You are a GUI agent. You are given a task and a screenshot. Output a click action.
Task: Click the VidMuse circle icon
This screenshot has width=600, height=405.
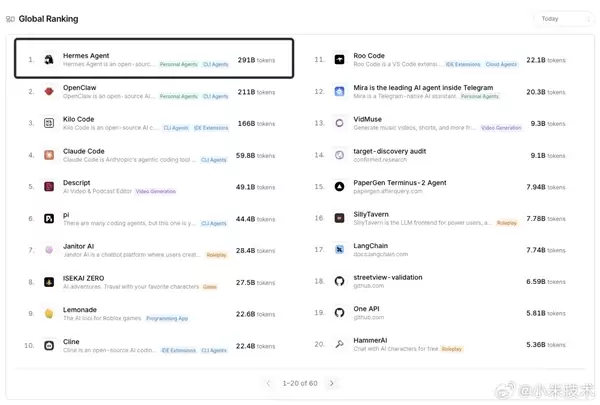pos(339,123)
